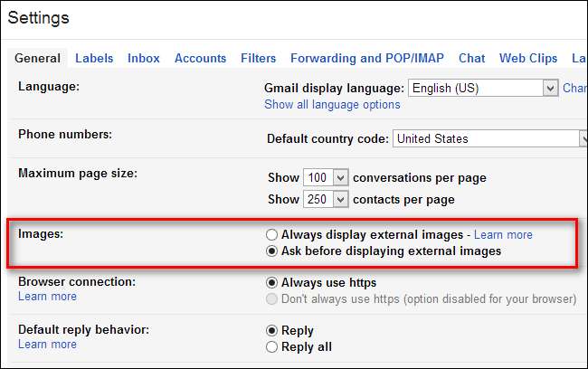The width and height of the screenshot is (588, 369).
Task: Open Forwarding and POP/IMAP tab
Action: click(x=366, y=58)
